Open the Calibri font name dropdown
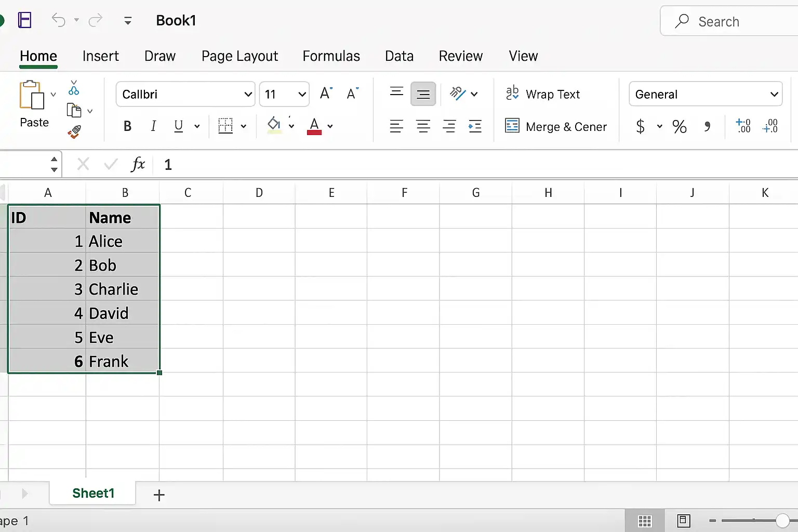 185,94
